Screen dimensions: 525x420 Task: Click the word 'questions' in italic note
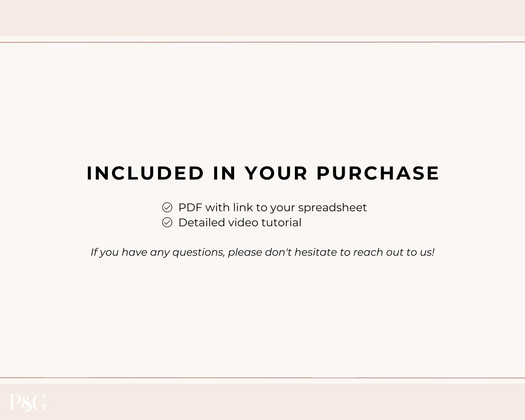(199, 253)
